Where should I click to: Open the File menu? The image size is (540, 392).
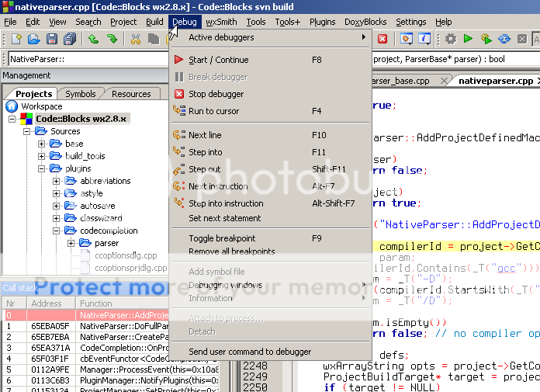point(10,22)
